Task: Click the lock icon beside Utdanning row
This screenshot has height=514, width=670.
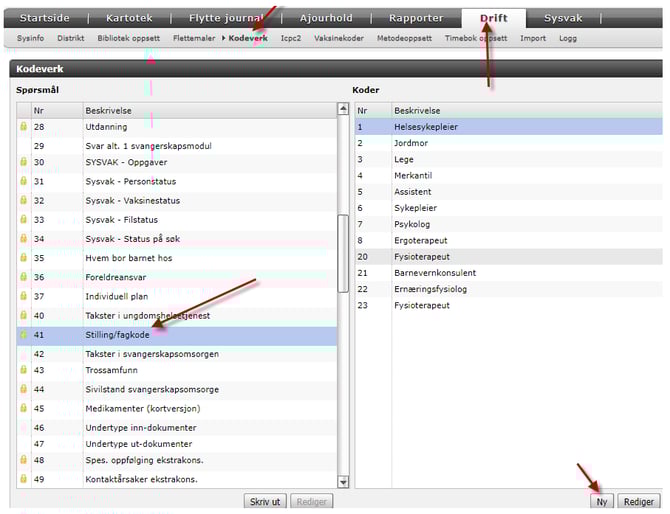Action: coord(24,127)
